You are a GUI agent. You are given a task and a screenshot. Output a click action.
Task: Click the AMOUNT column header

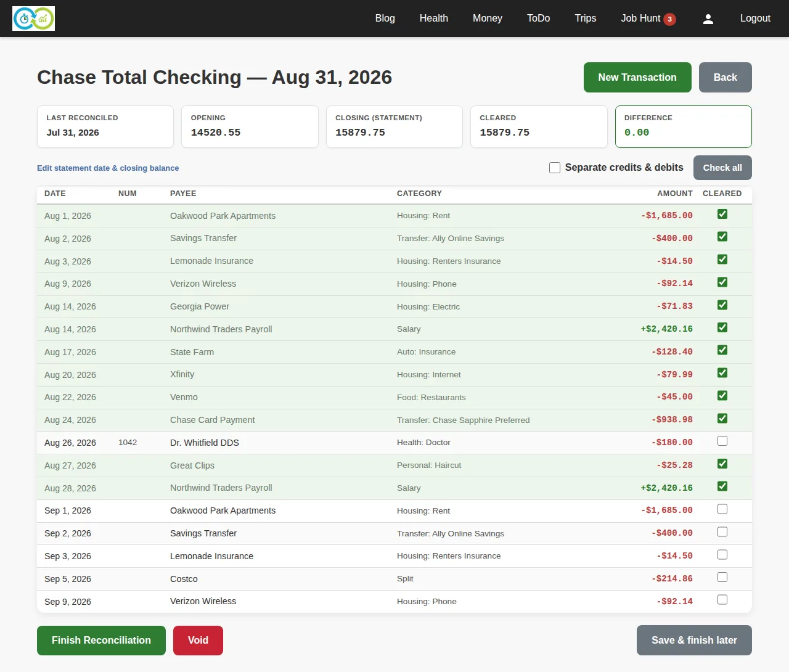[675, 194]
